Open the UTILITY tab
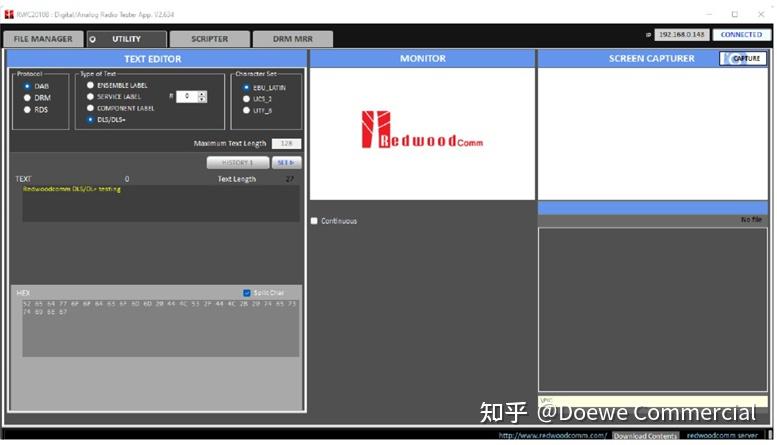 pos(126,39)
